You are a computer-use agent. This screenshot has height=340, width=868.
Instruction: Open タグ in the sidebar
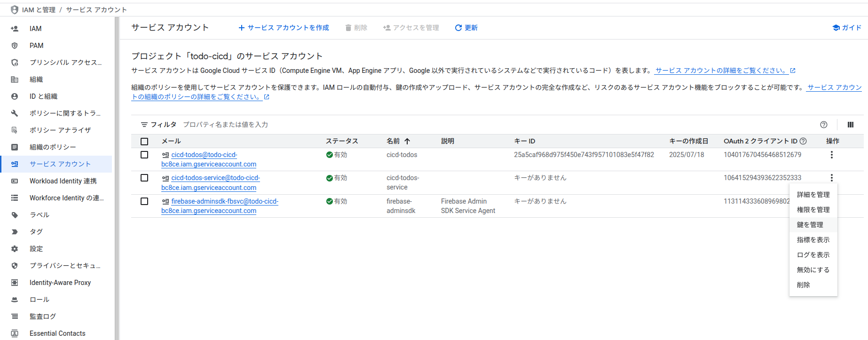tap(56, 232)
